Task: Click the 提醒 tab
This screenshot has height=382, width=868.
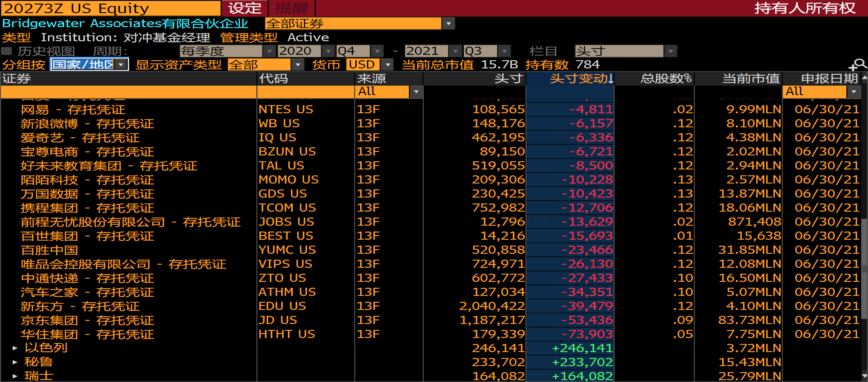Action: click(x=292, y=8)
